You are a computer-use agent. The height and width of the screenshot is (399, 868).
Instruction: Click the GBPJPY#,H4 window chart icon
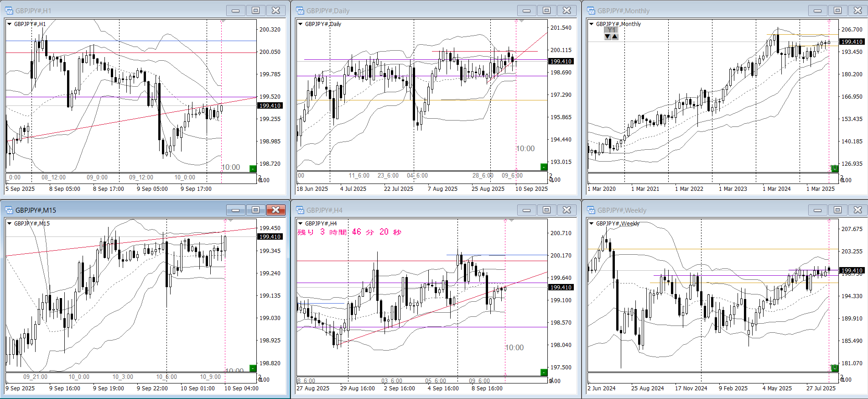point(300,210)
